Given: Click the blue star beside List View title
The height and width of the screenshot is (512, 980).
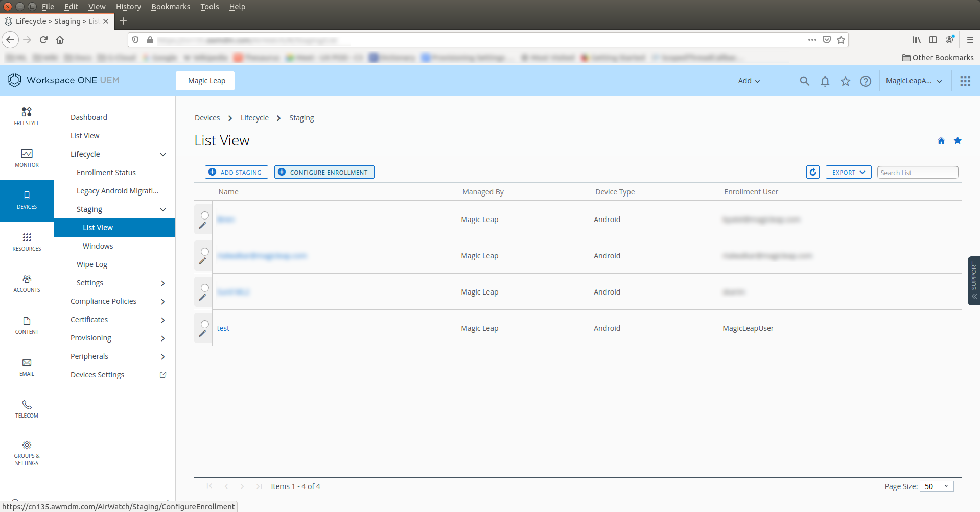Looking at the screenshot, I should 958,140.
